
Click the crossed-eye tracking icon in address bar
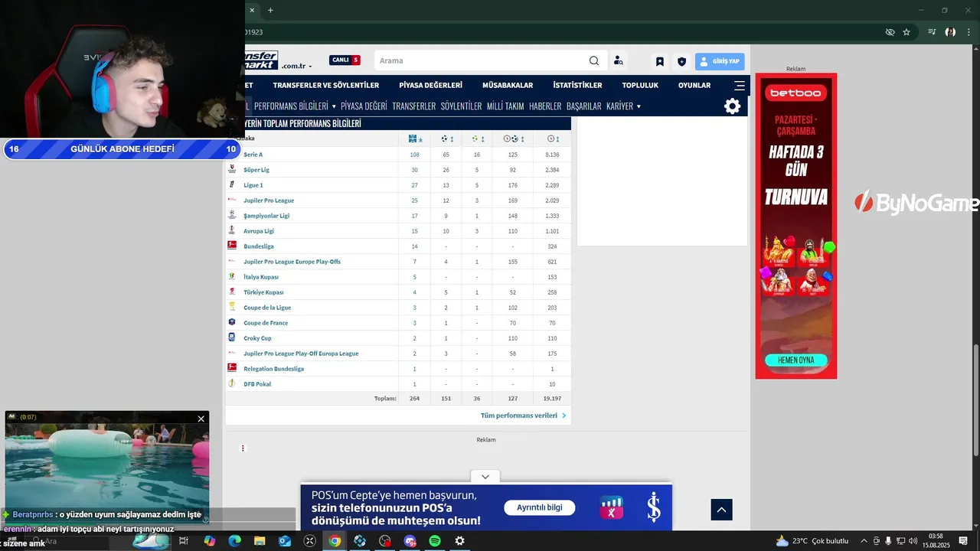(x=890, y=32)
